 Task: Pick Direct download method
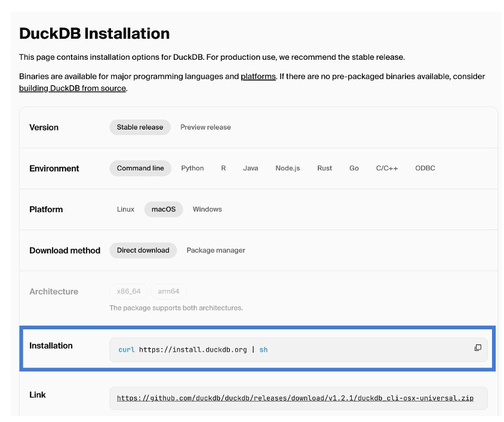coord(143,250)
